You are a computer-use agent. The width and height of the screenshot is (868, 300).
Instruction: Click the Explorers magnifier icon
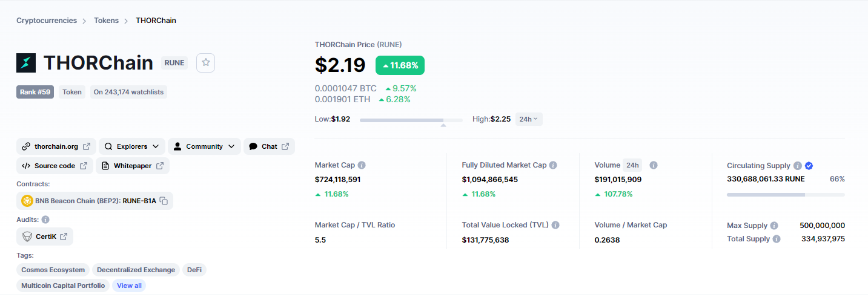point(108,146)
